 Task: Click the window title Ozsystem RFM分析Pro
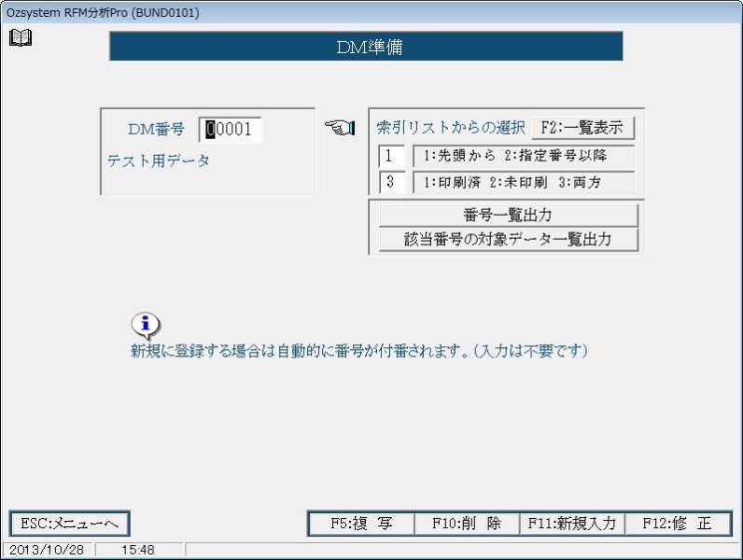tap(103, 12)
